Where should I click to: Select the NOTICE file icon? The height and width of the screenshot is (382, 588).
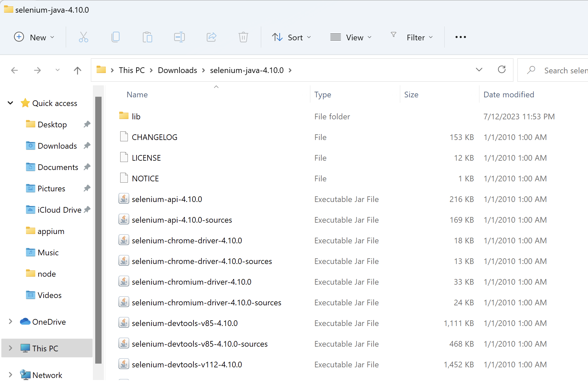pyautogui.click(x=124, y=178)
